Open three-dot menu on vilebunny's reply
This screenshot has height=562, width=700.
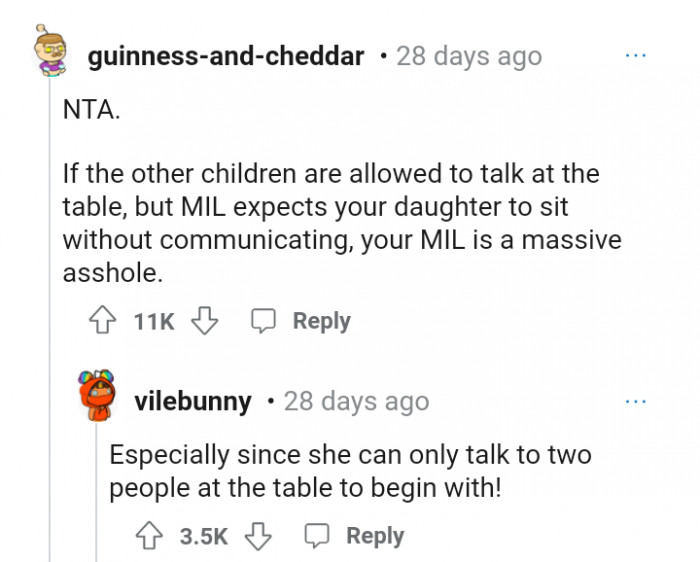(635, 401)
